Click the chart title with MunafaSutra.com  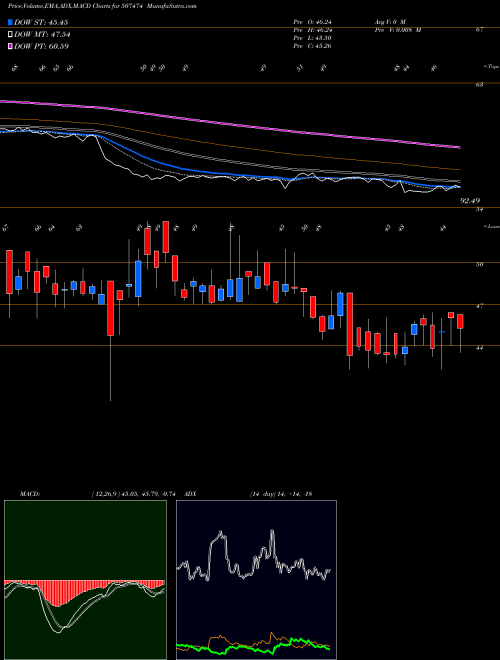click(x=102, y=6)
